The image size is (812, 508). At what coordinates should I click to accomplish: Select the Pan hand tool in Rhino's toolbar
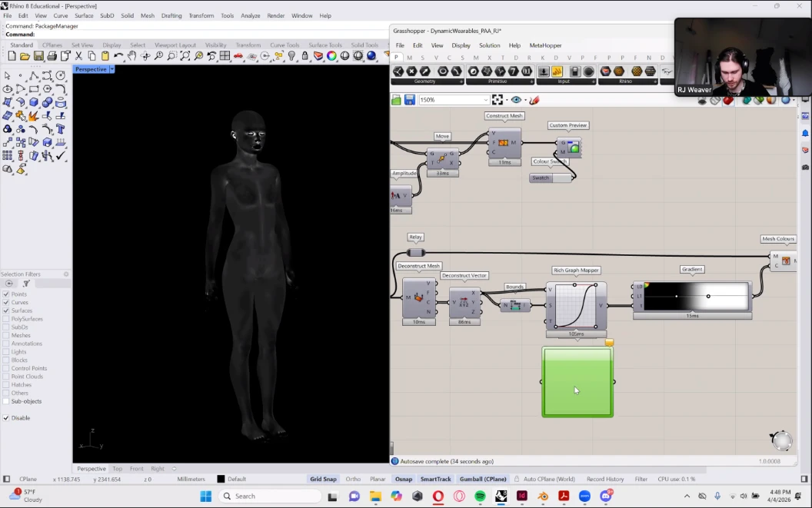click(131, 56)
